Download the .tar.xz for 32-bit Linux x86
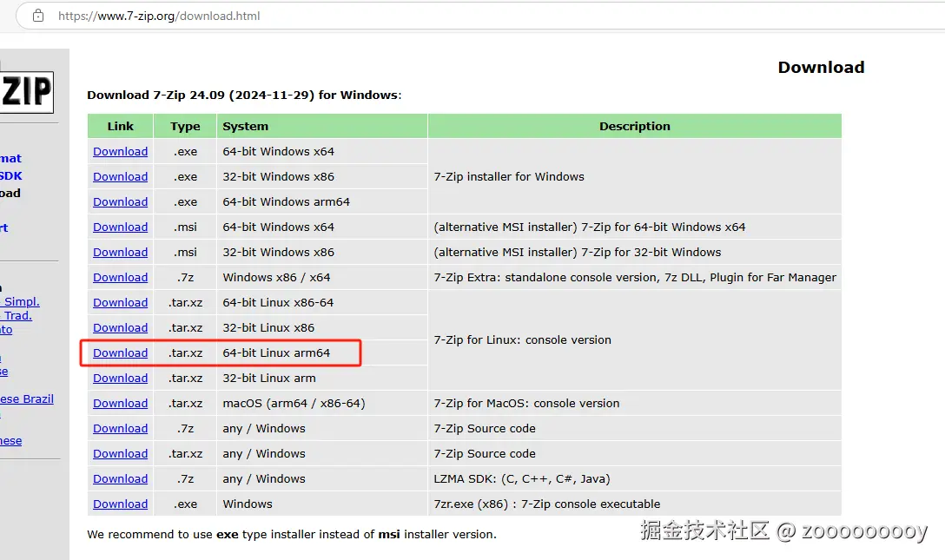Image resolution: width=945 pixels, height=560 pixels. click(x=121, y=328)
